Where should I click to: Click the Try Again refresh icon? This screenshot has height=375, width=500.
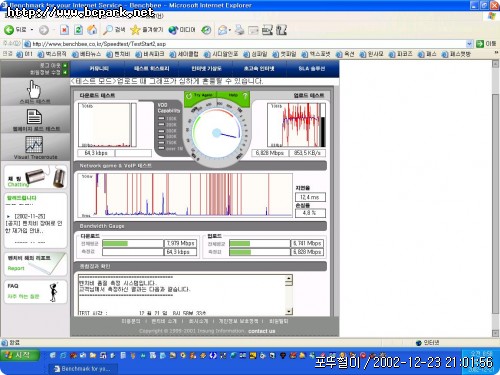[x=189, y=96]
